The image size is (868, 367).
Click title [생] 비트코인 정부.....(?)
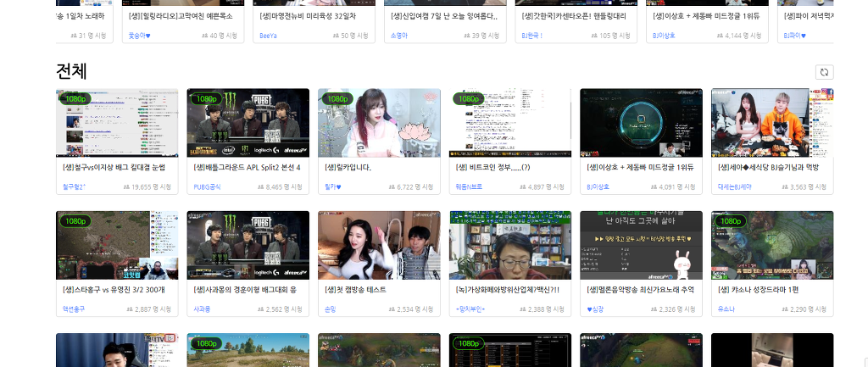[492, 167]
